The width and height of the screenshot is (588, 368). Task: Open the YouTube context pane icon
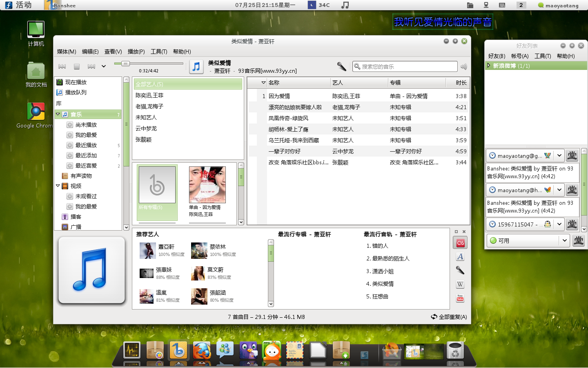coord(460,298)
